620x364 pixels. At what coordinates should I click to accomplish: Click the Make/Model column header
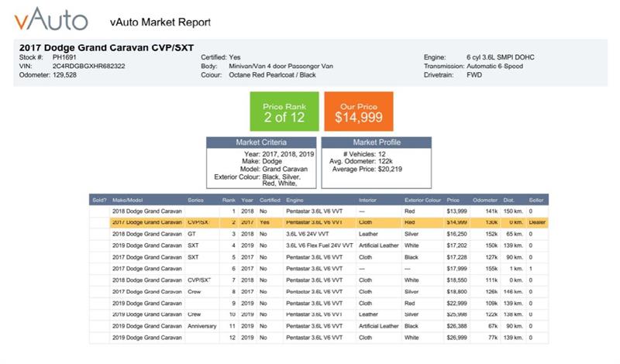click(x=127, y=200)
